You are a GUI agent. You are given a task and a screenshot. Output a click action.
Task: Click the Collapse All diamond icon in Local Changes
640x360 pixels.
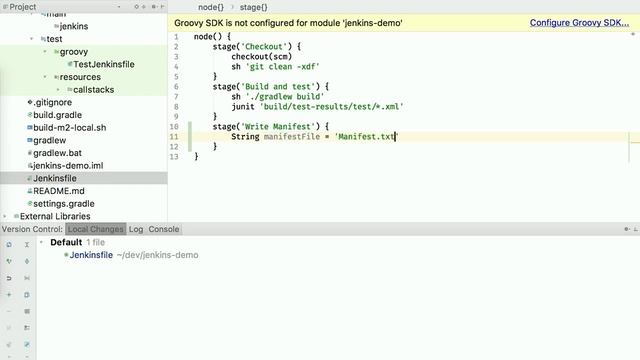pyautogui.click(x=27, y=261)
